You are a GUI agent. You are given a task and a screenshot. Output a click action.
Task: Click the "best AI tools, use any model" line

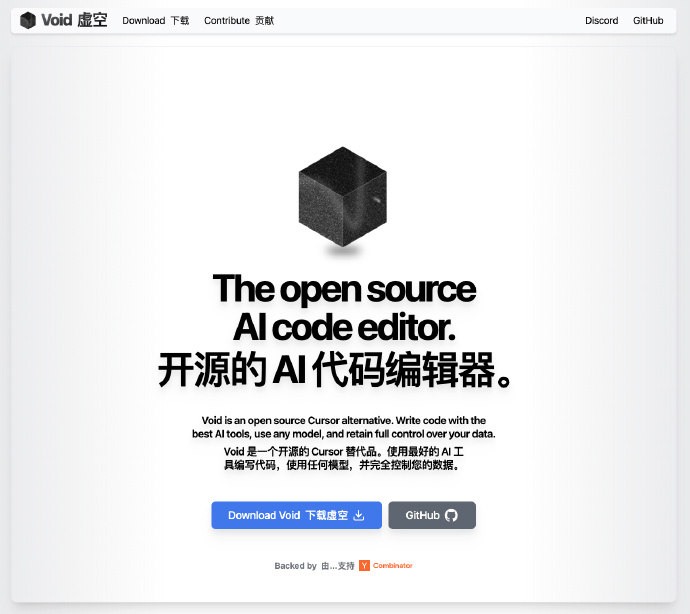344,434
